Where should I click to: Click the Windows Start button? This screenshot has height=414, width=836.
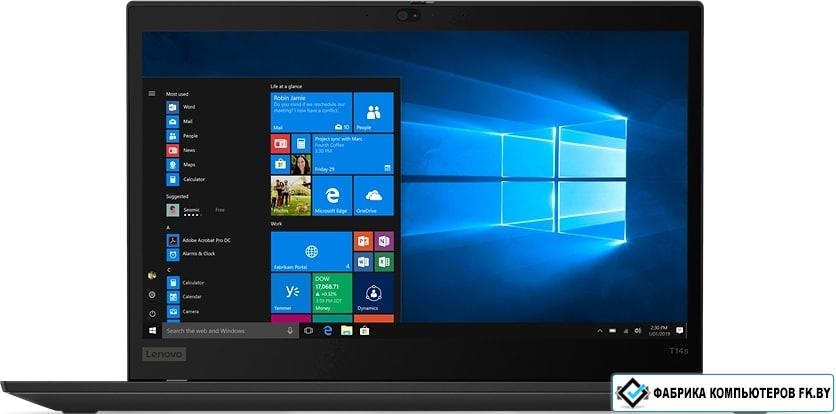(x=152, y=331)
